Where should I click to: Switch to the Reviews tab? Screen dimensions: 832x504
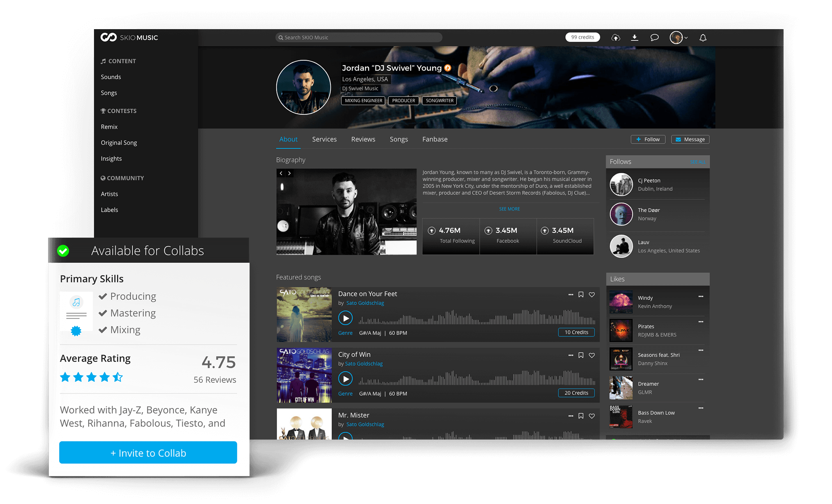click(363, 139)
